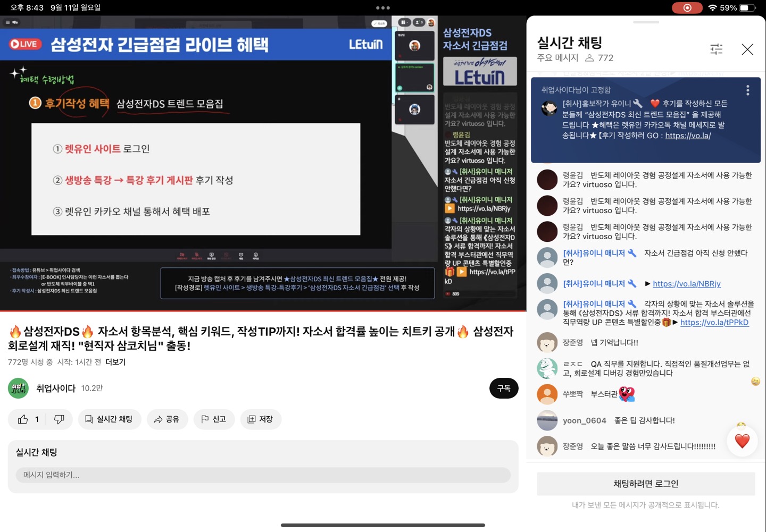The width and height of the screenshot is (766, 532).
Task: Tap 쑤뽀짝 profile avatar
Action: 547,394
